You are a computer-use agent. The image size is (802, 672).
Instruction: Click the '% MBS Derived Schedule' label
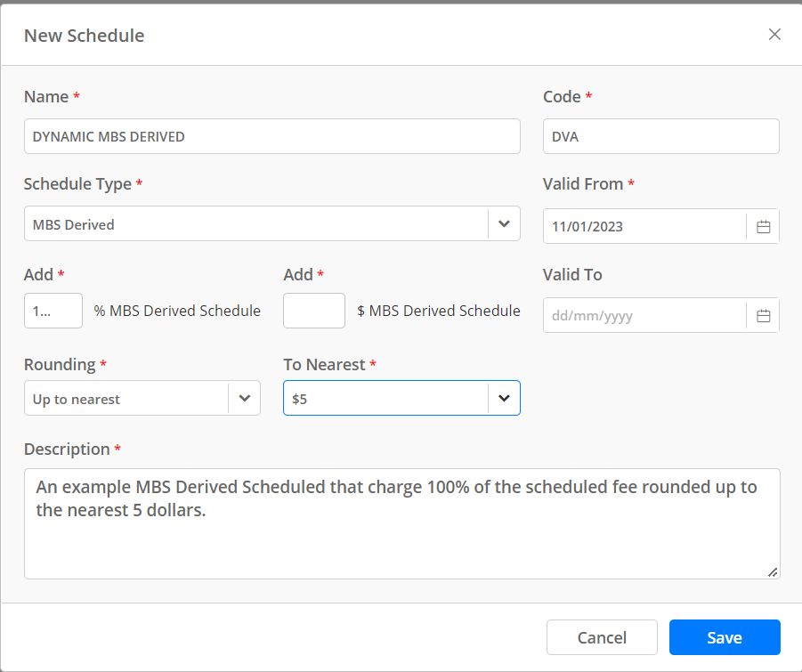click(x=177, y=311)
